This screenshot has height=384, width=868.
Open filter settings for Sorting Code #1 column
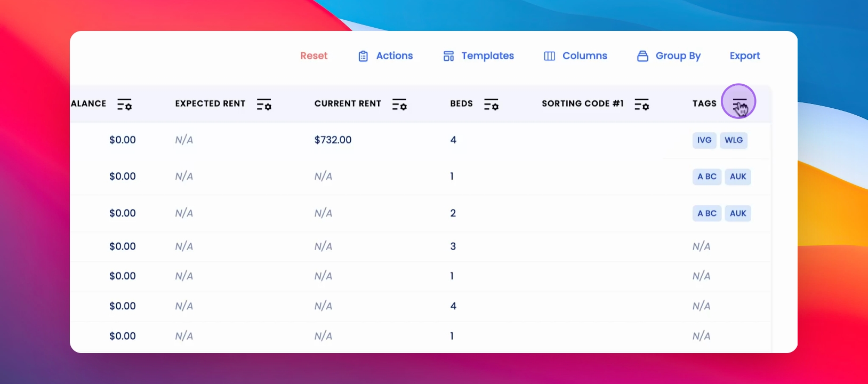tap(641, 105)
